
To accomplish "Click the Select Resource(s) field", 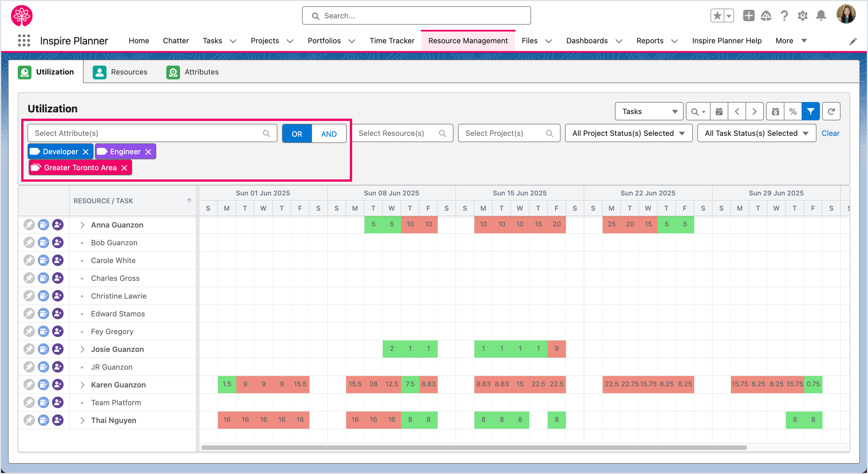I will (x=402, y=133).
